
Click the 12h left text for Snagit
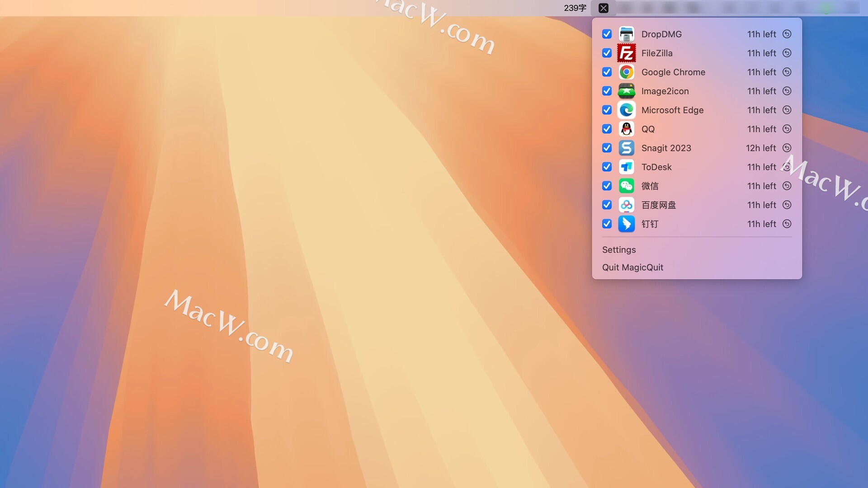pyautogui.click(x=761, y=148)
